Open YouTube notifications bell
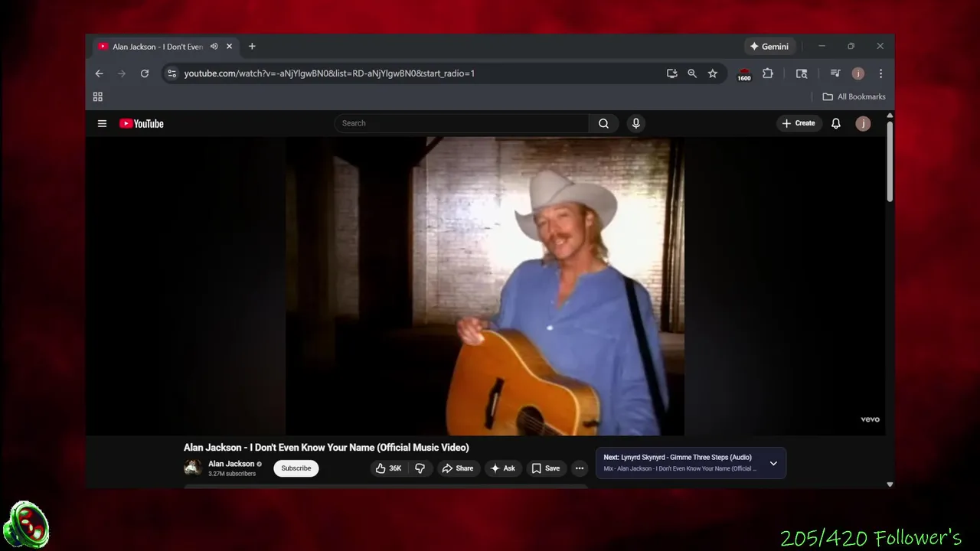This screenshot has width=980, height=551. point(836,123)
